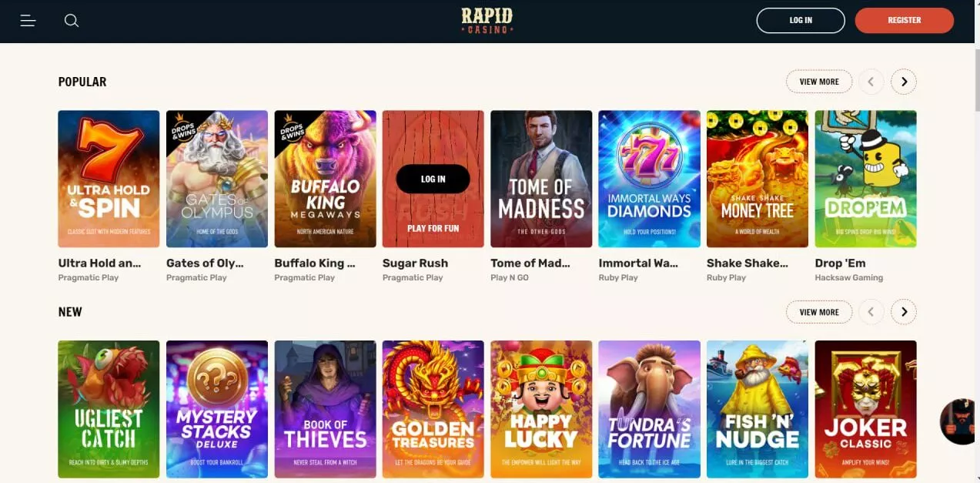Go back in Popular row with previous arrow
This screenshot has height=483, width=980.
tap(871, 82)
